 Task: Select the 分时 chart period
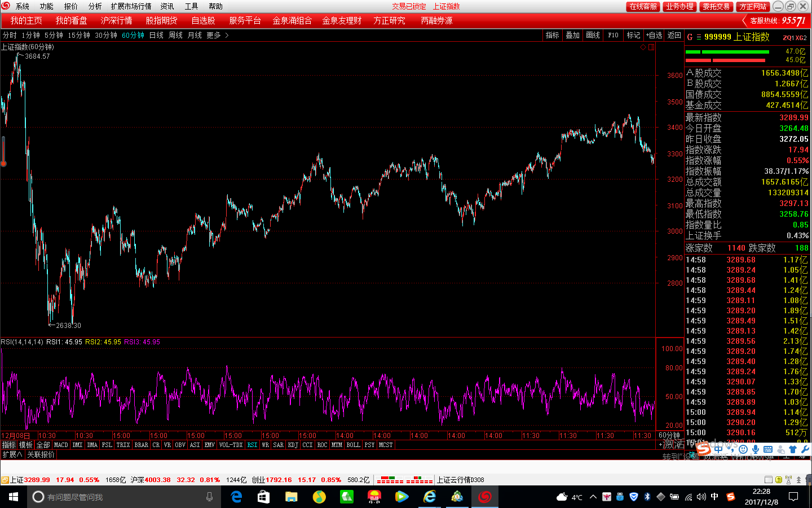tap(10, 35)
